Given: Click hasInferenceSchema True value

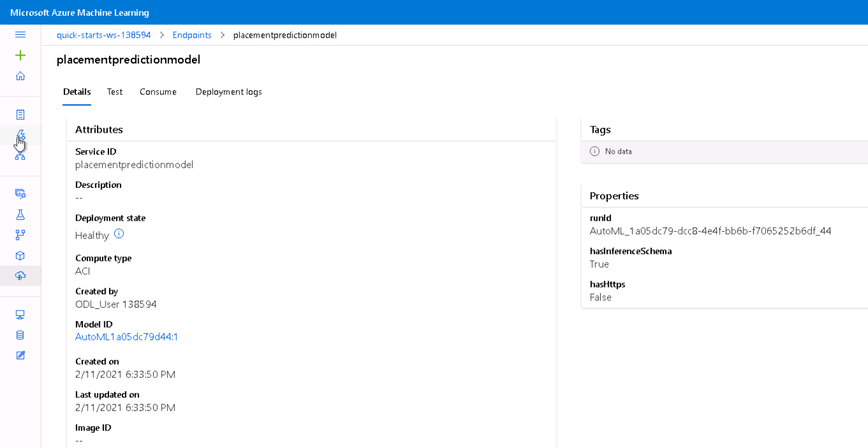Looking at the screenshot, I should [x=600, y=264].
